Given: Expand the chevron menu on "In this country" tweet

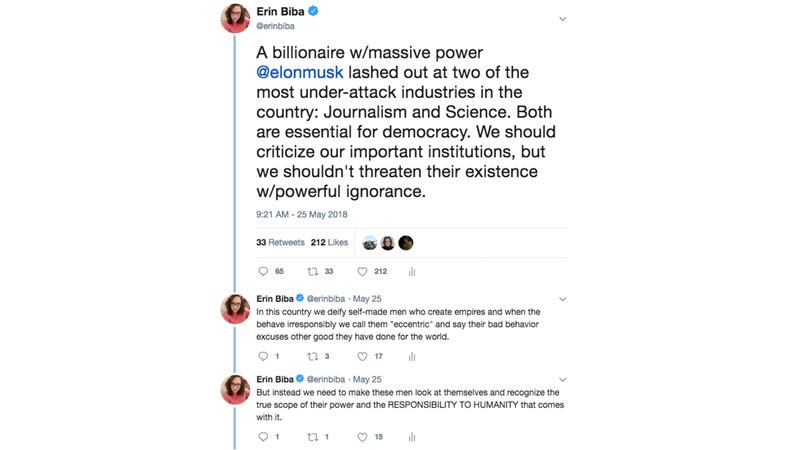Looking at the screenshot, I should [x=563, y=298].
